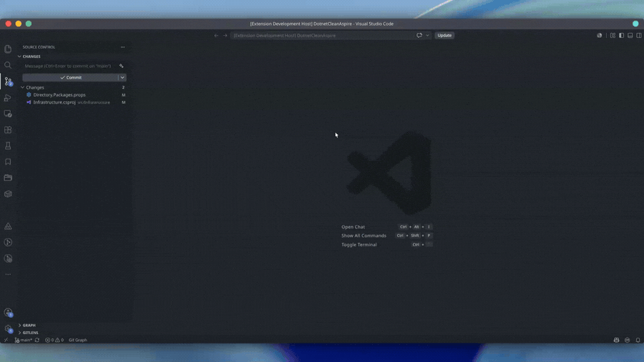Open the Bookmarks view in activity bar
The height and width of the screenshot is (362, 644).
click(8, 162)
